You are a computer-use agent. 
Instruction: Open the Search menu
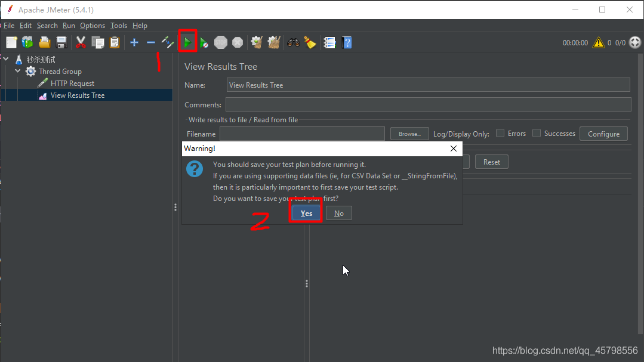pos(47,26)
